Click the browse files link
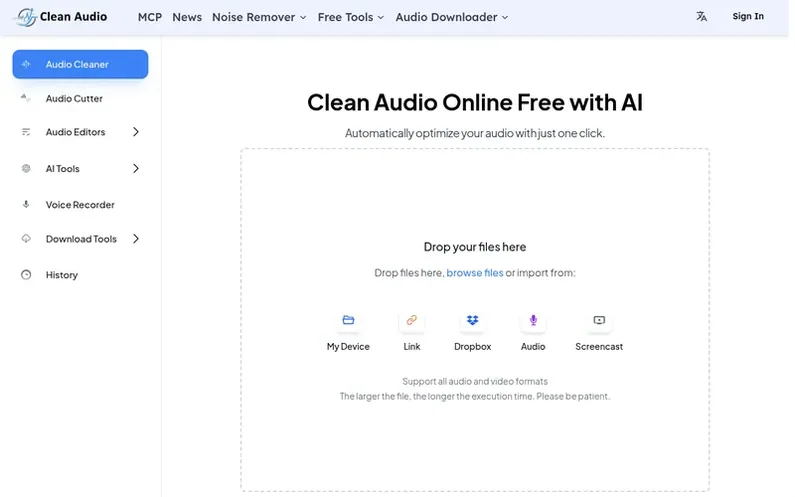 [x=475, y=272]
